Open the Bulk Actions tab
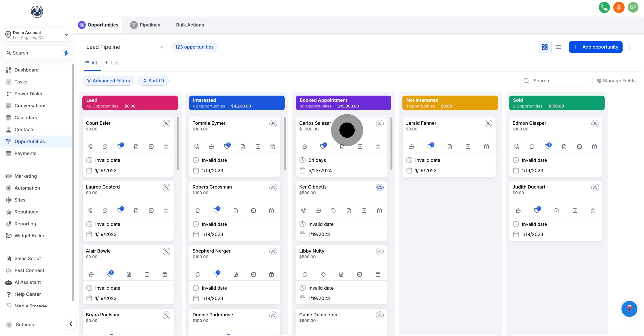The height and width of the screenshot is (336, 644). (190, 25)
